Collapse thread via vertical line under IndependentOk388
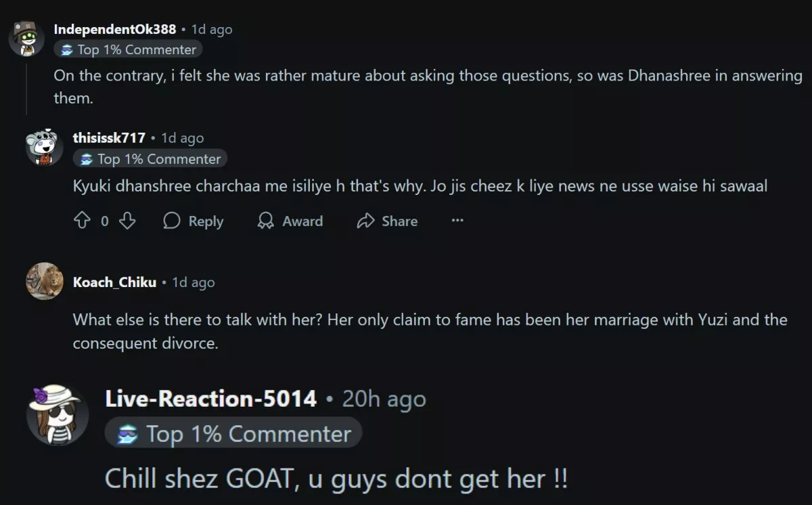The image size is (812, 505). point(26,85)
